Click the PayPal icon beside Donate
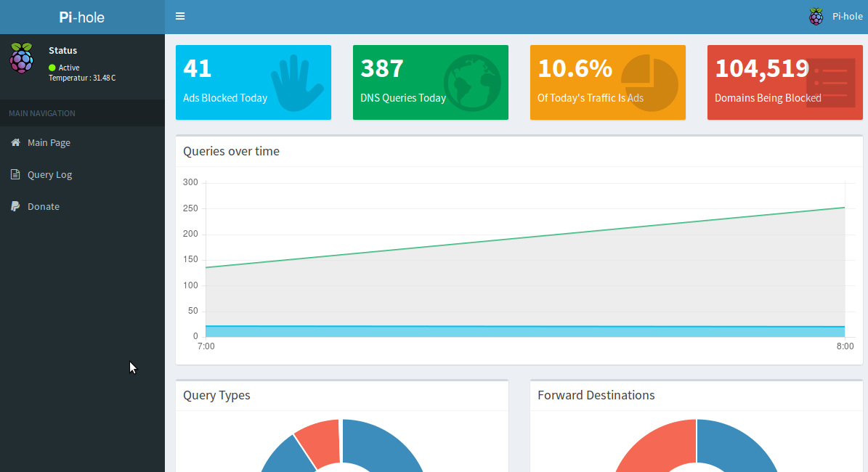This screenshot has width=868, height=472. (x=15, y=207)
